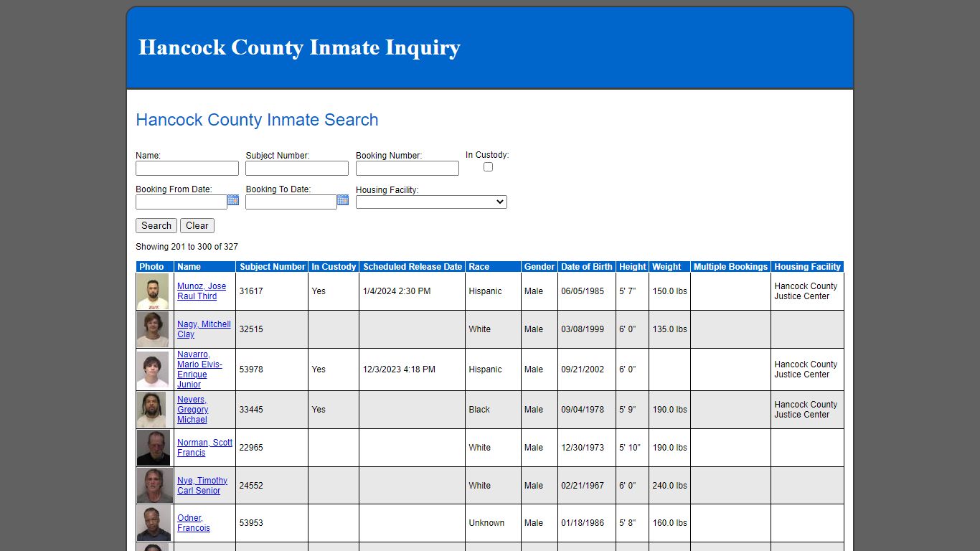Viewport: 980px width, 551px height.
Task: Click date of birth 06/05/1985
Action: (x=583, y=291)
